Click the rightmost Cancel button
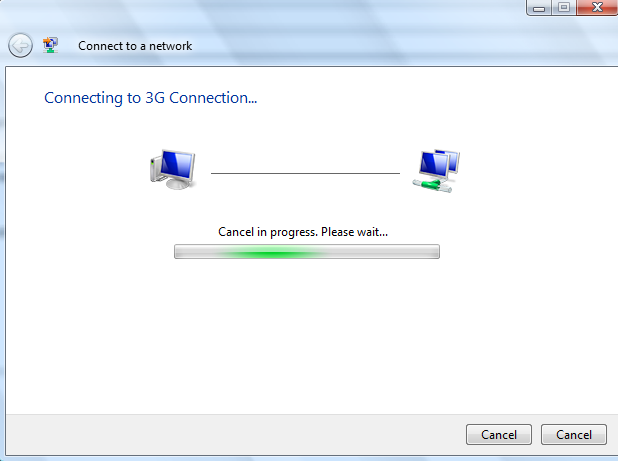This screenshot has height=461, width=618. 573,435
